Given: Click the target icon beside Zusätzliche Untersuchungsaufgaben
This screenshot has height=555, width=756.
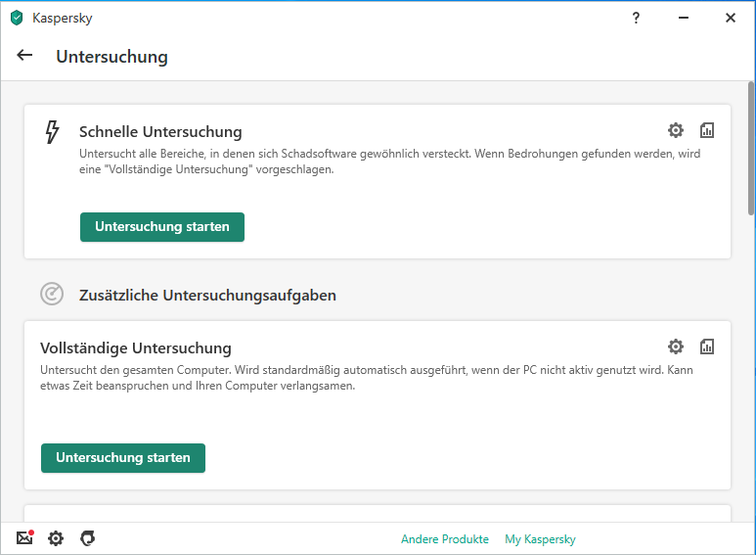Looking at the screenshot, I should 52,294.
